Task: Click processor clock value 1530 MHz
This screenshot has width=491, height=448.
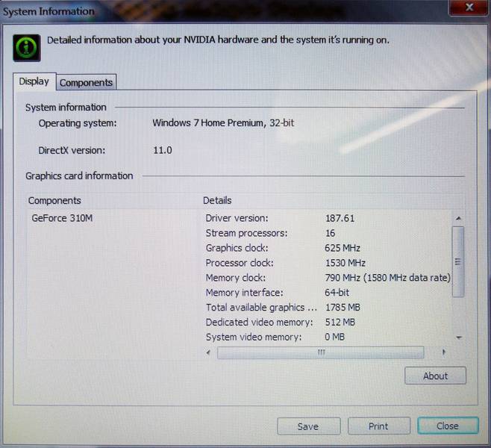Action: (345, 263)
